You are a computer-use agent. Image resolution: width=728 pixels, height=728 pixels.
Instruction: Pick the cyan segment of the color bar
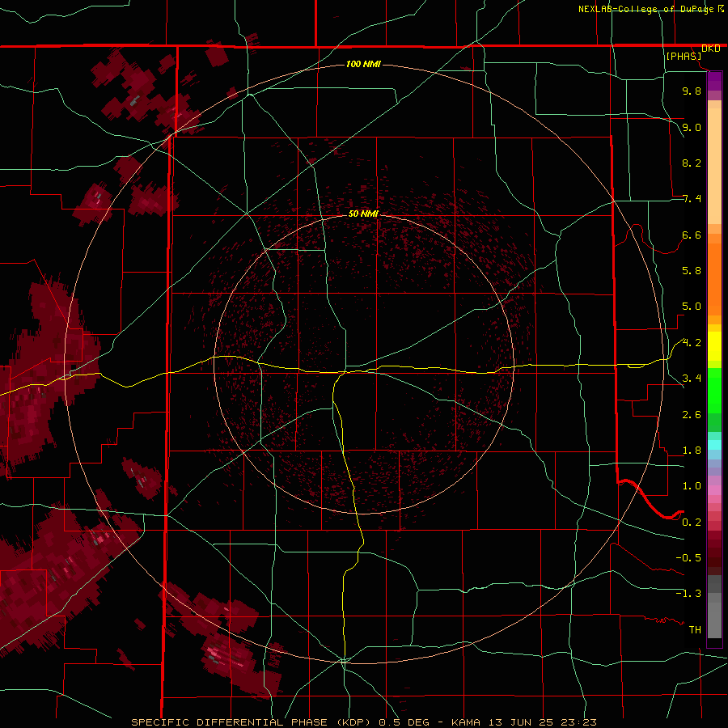coord(714,445)
